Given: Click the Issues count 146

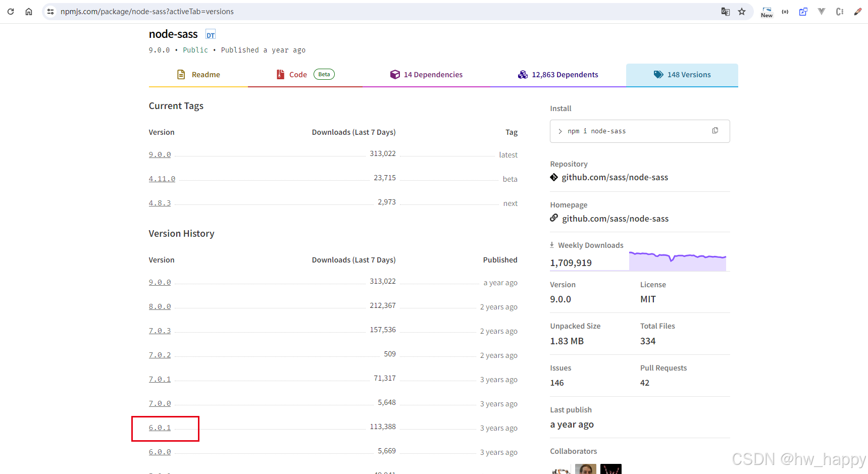Looking at the screenshot, I should pos(557,383).
